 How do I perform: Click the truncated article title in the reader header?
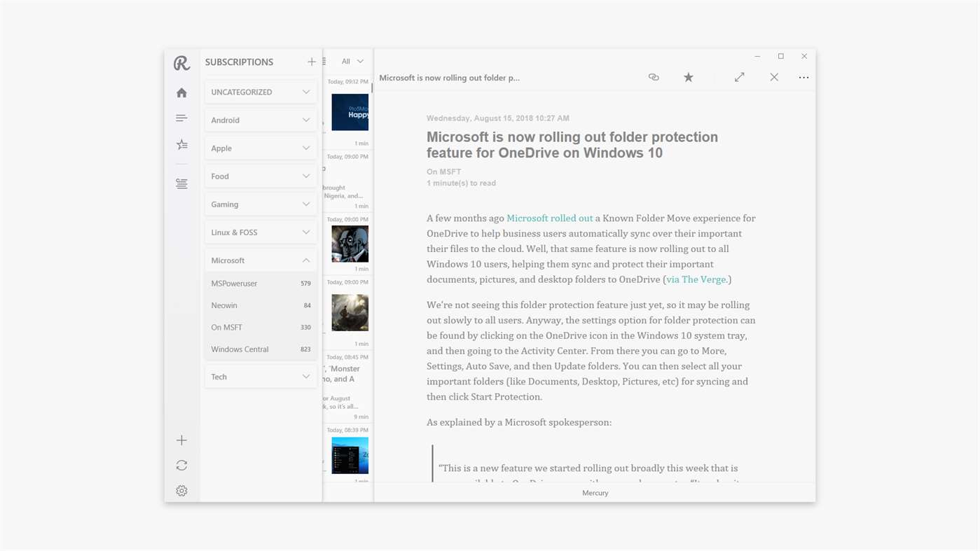point(449,78)
